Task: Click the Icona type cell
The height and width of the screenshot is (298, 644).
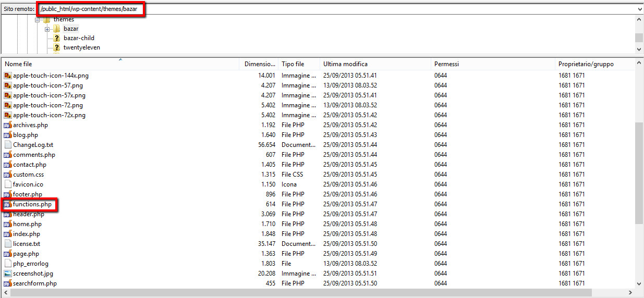Action: (289, 184)
